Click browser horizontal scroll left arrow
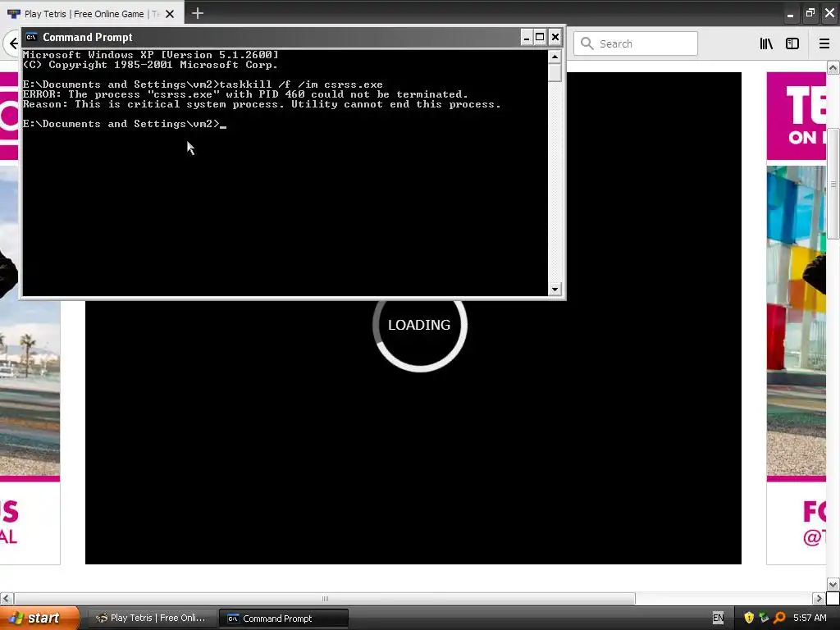Screen dimensions: 840x630 [x=7, y=598]
